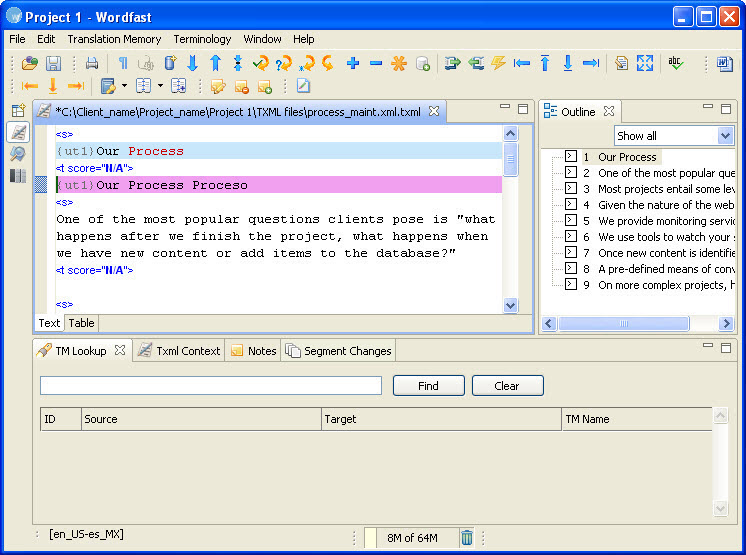Click the blue four-arrows expand icon

pos(645,63)
